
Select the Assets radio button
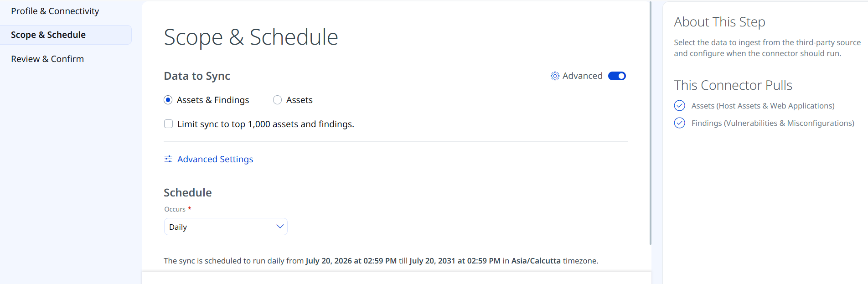coord(277,100)
